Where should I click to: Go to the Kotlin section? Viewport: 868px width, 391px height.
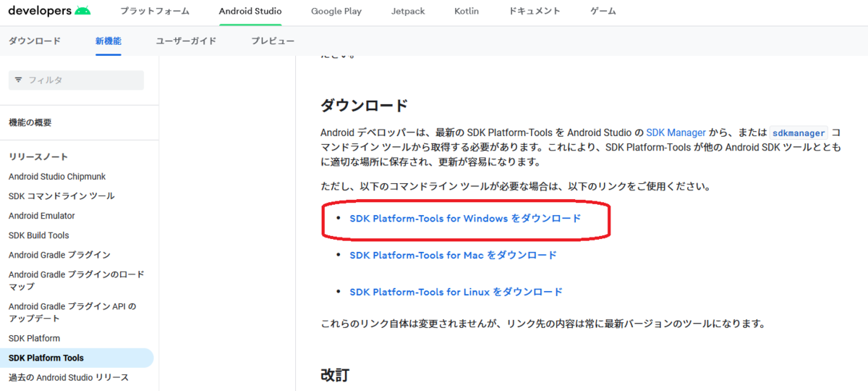[x=467, y=12]
